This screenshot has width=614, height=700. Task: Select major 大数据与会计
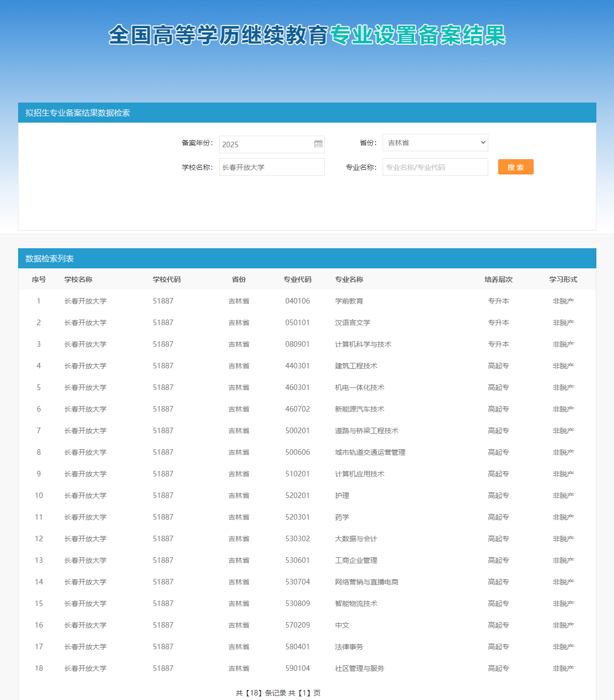[357, 539]
